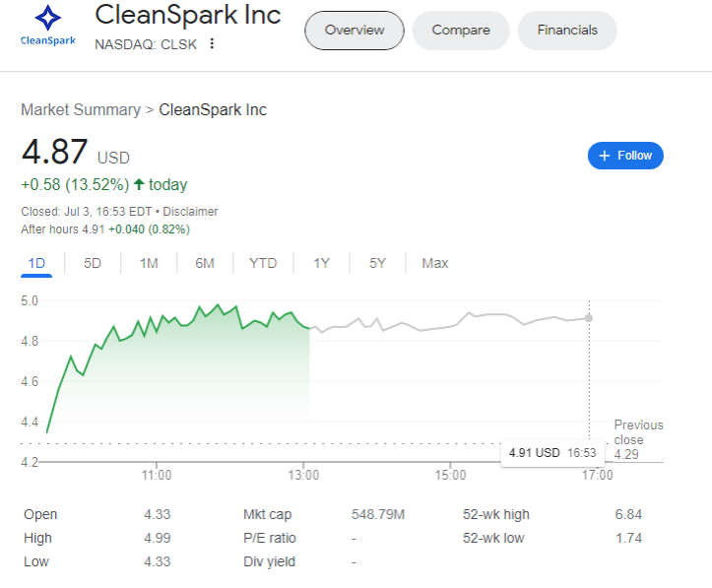Select the 5D chart range
Image resolution: width=712 pixels, height=588 pixels.
93,263
